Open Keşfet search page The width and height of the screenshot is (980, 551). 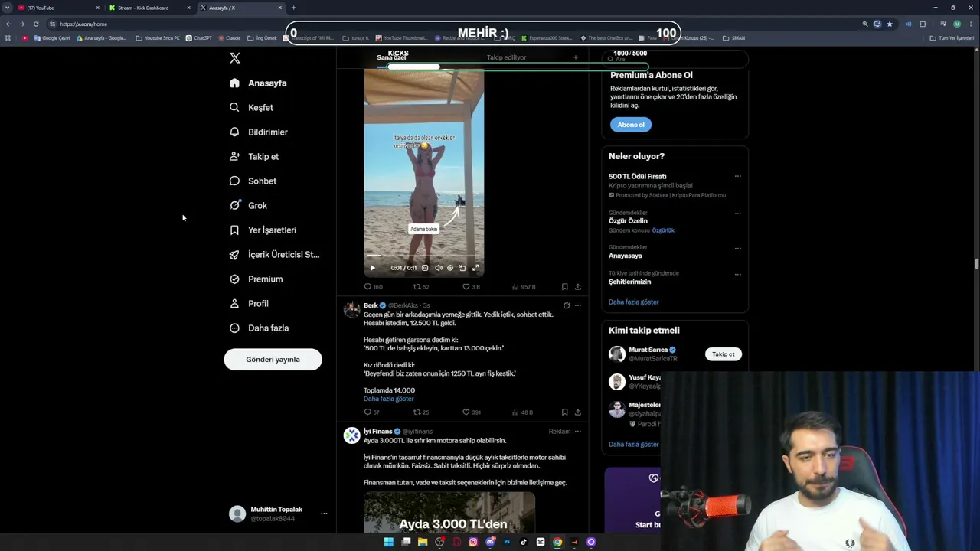click(252, 107)
